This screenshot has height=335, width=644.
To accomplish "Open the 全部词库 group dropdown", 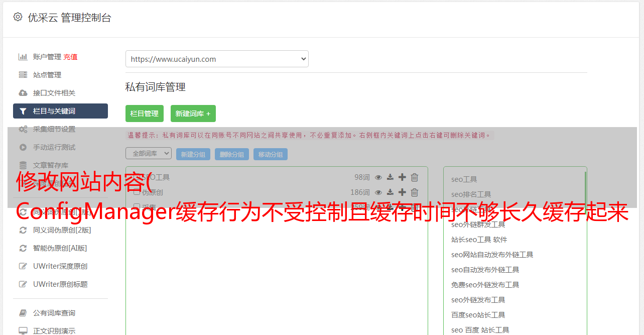I will click(149, 154).
